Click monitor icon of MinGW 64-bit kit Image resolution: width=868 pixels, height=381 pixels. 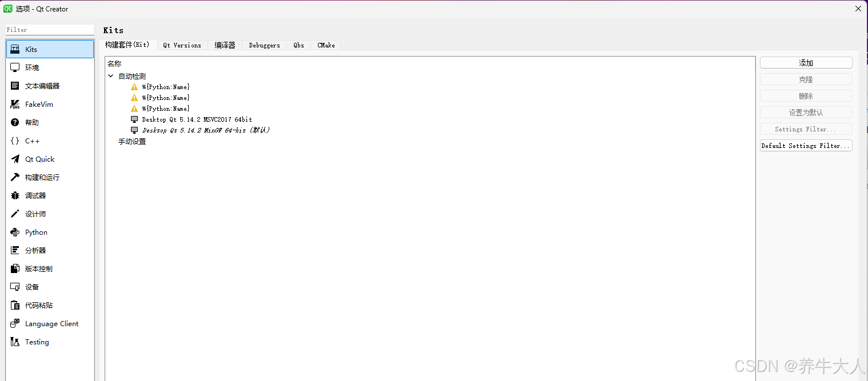(134, 130)
